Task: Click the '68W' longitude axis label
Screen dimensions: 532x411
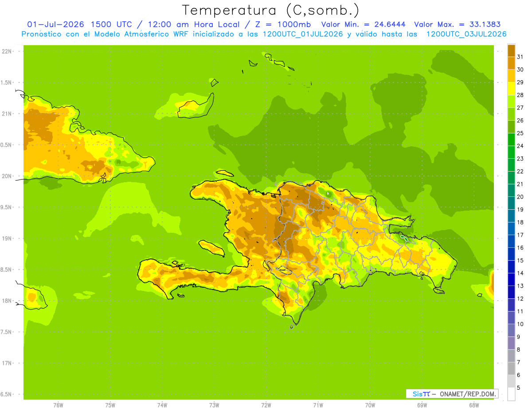Action: [x=474, y=405]
